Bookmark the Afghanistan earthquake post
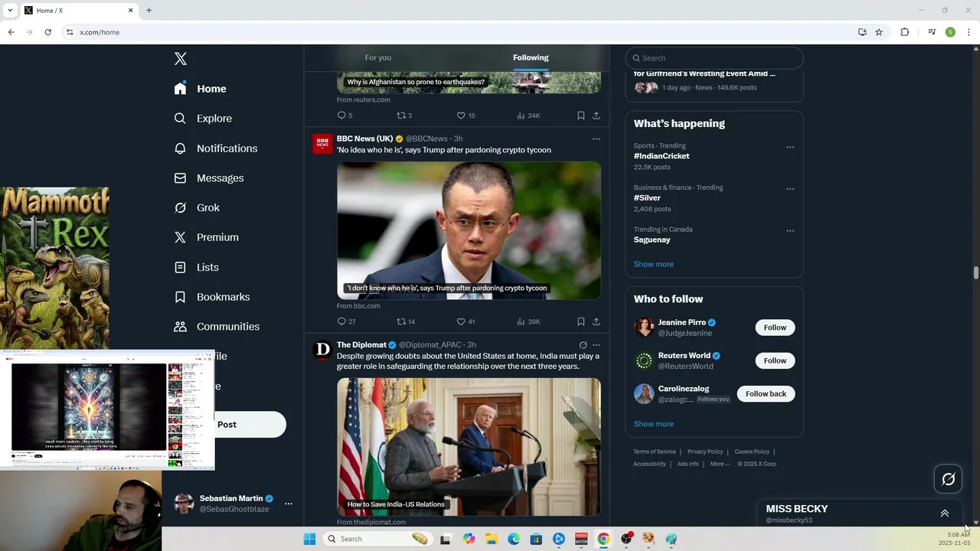Screen dimensions: 980x551 point(581,116)
